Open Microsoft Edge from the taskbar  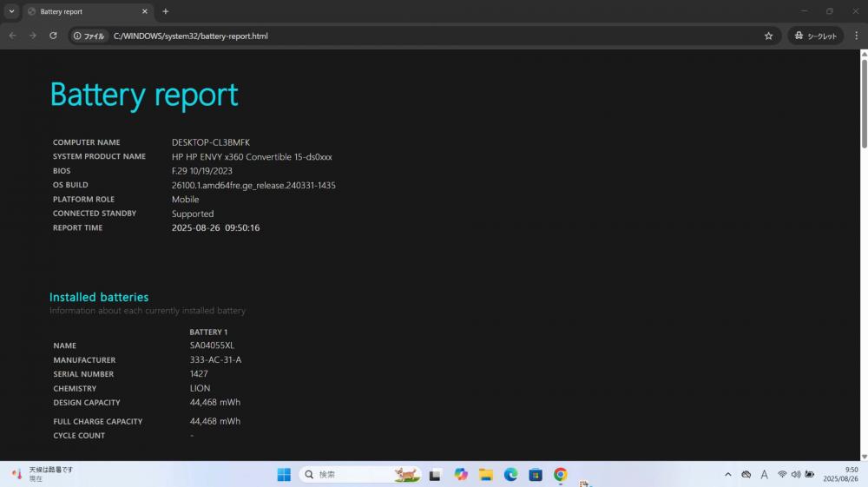[x=510, y=474]
